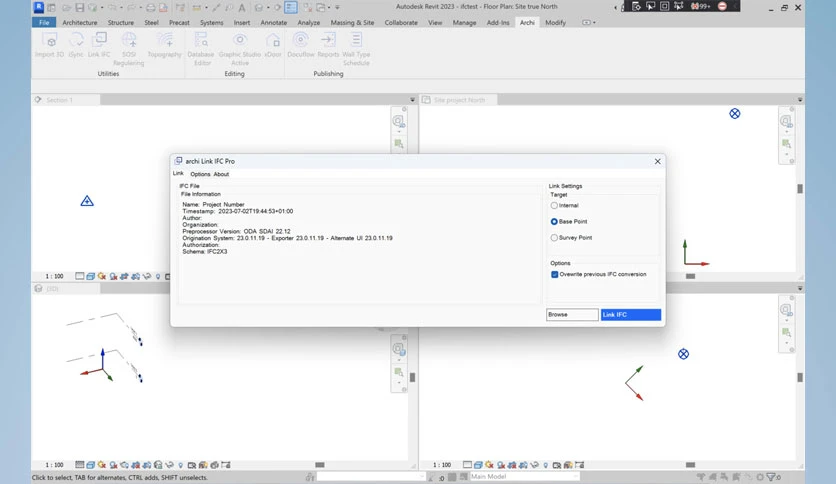836x484 pixels.
Task: Click the horizontal scrollbar of 3D view
Action: click(320, 465)
